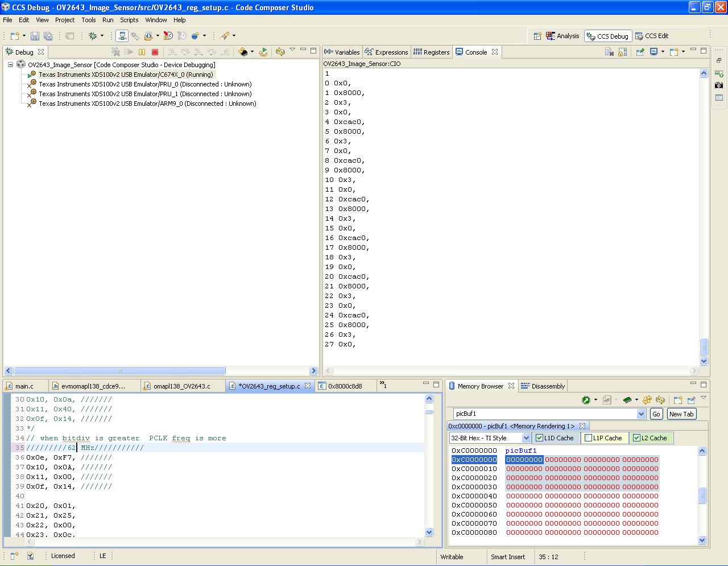Select the CCS Debug perspective button
The height and width of the screenshot is (566, 728).
point(607,36)
